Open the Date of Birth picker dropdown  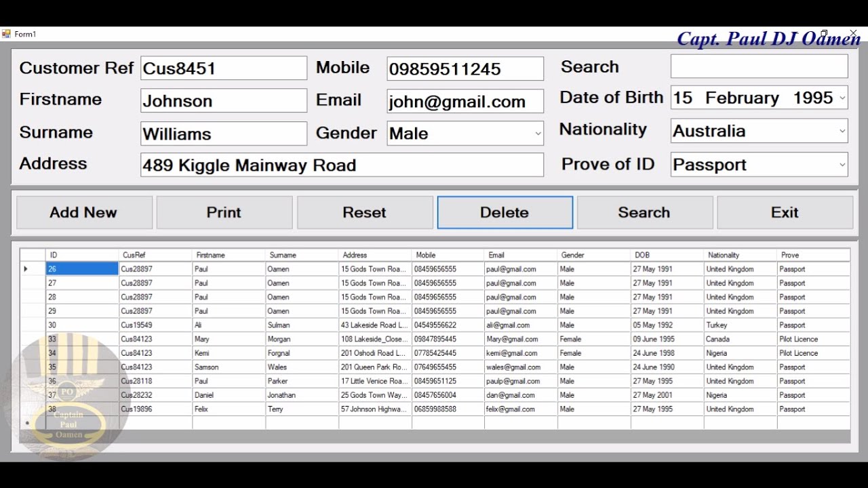pos(842,98)
